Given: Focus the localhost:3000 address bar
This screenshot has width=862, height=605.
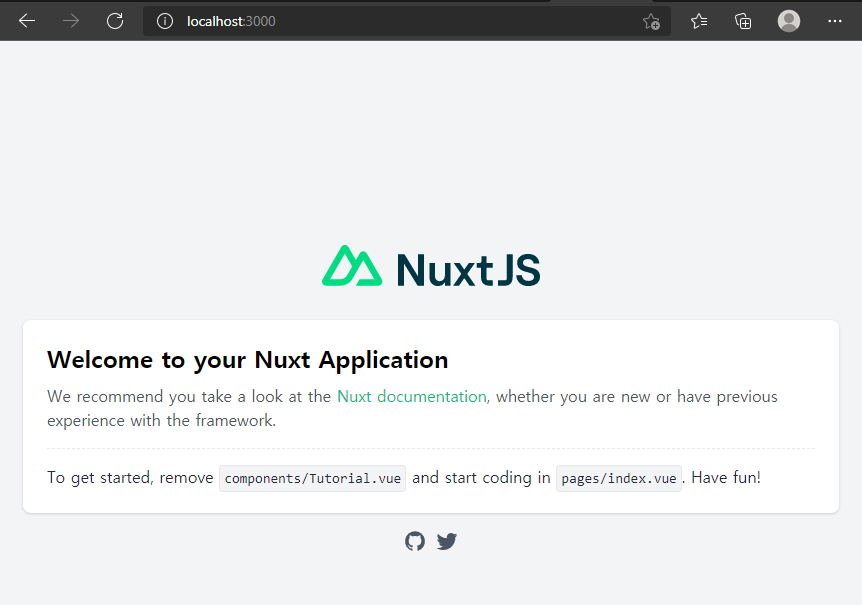Looking at the screenshot, I should (407, 21).
